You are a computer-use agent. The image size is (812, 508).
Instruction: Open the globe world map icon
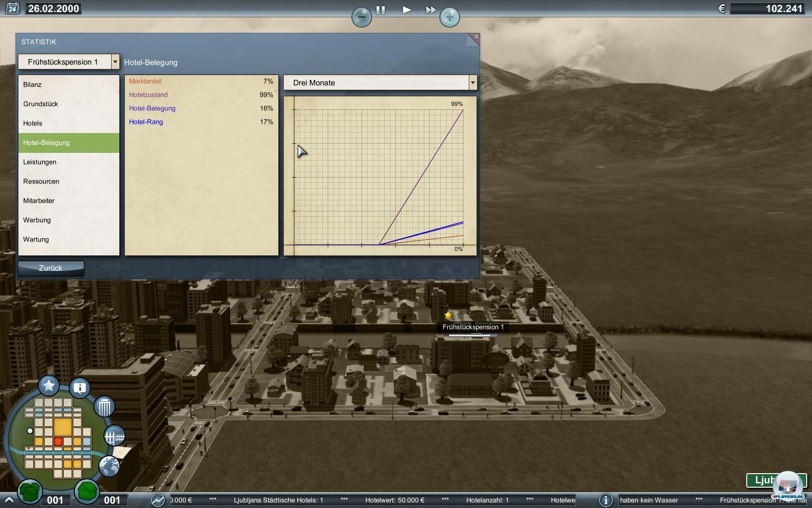(x=109, y=466)
